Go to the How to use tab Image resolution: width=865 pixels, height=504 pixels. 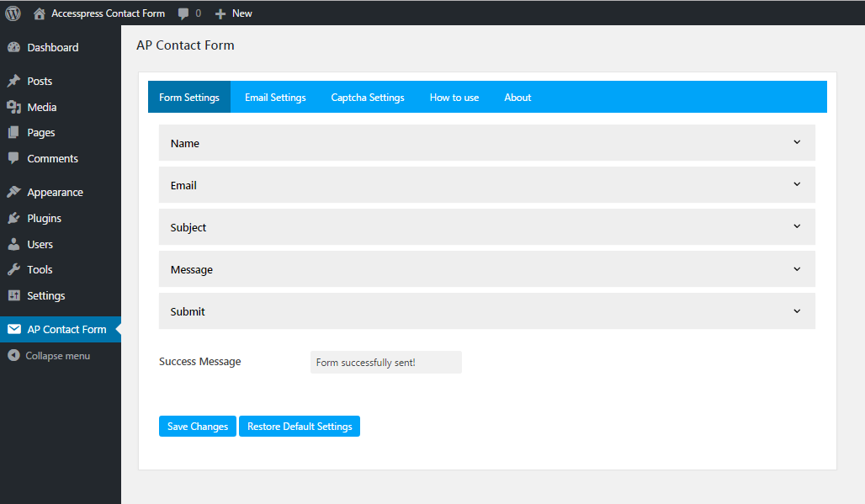[x=454, y=97]
